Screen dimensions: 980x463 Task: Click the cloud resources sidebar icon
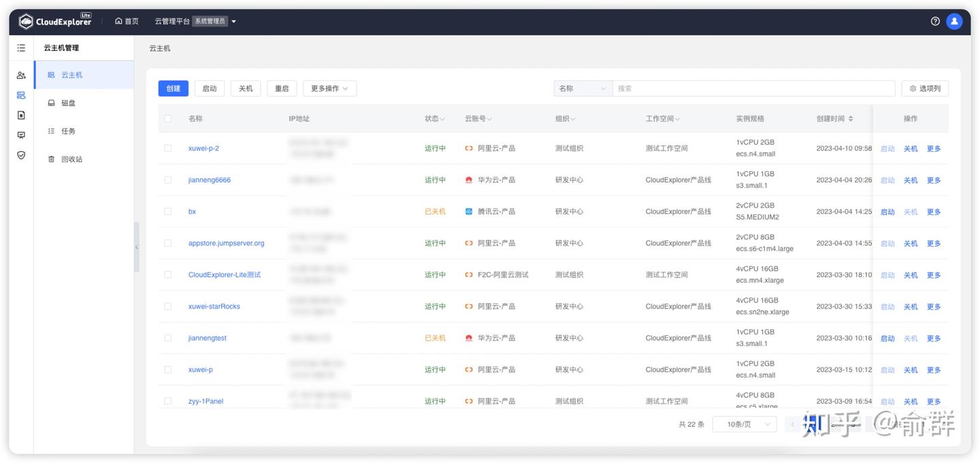tap(20, 95)
